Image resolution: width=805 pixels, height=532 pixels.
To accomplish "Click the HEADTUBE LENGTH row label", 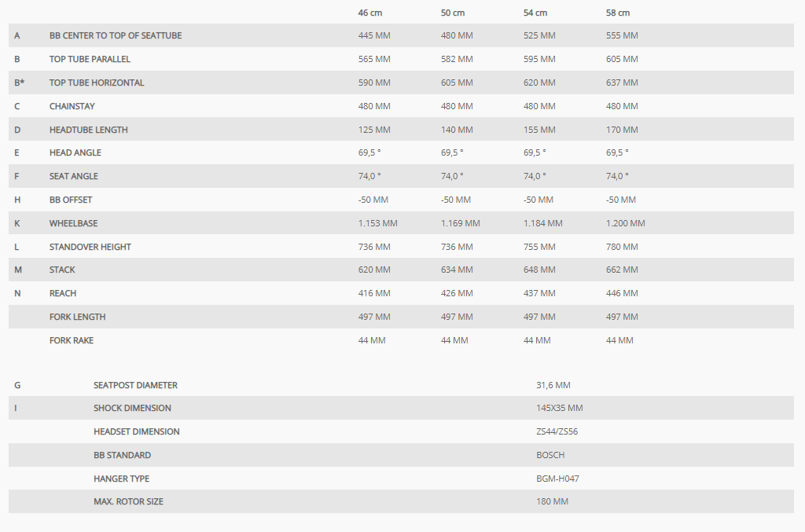I will click(88, 130).
